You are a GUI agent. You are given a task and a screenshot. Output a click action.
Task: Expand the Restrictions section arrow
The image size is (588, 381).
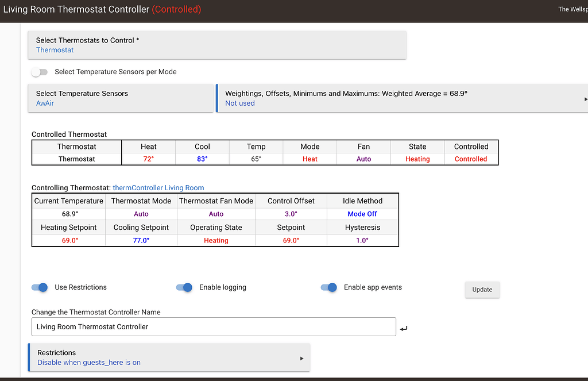(x=302, y=358)
